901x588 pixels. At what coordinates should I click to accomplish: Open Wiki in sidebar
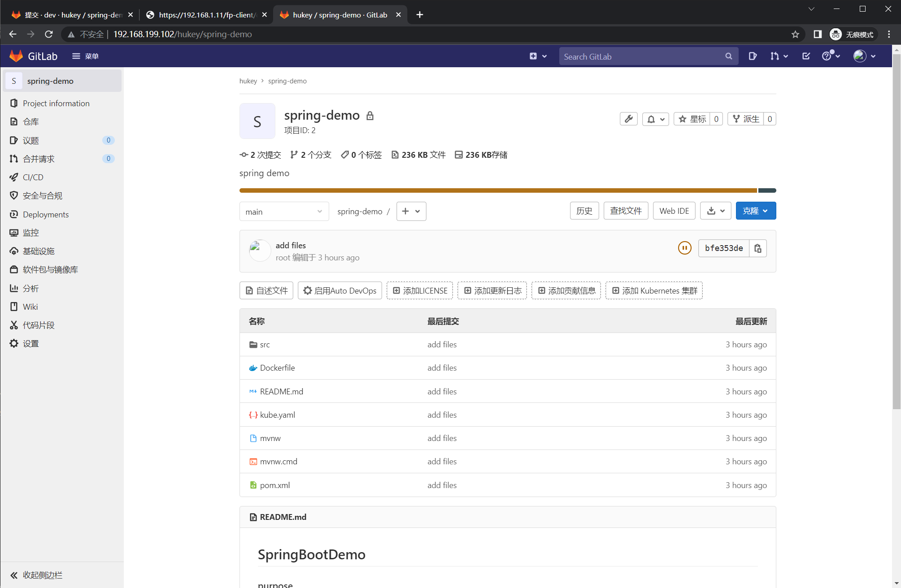[30, 307]
